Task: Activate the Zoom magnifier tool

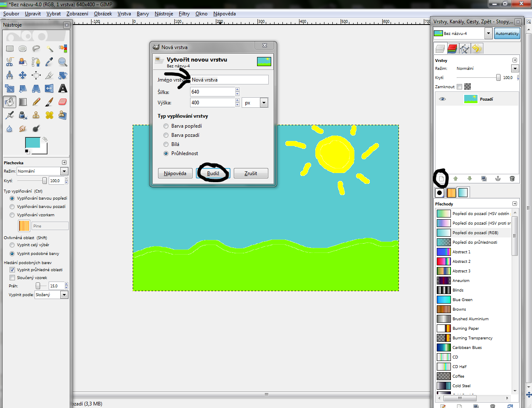Action: [x=63, y=62]
